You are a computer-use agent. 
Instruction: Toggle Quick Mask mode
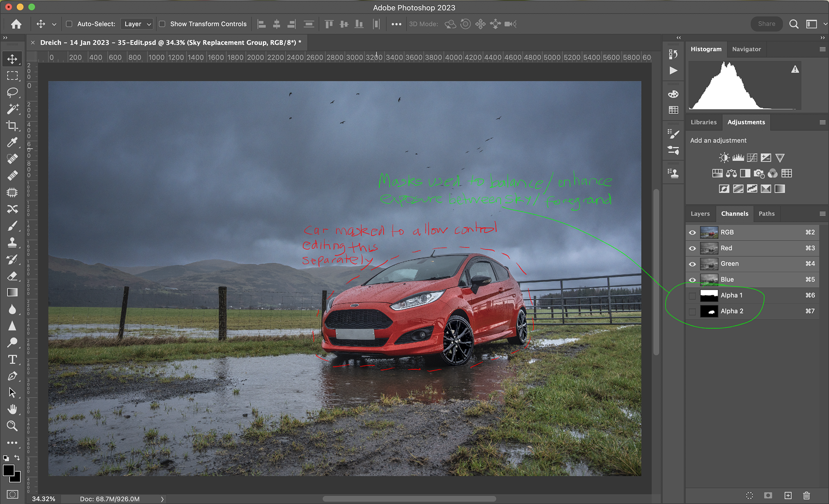click(x=13, y=495)
